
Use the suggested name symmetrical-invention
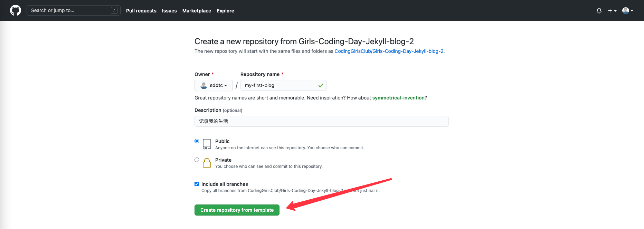398,98
